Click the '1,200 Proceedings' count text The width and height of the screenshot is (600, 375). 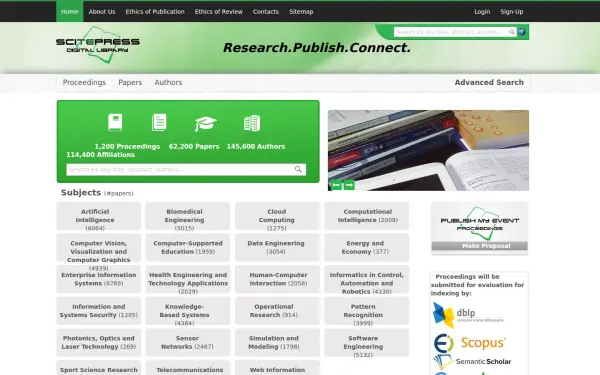pos(127,146)
